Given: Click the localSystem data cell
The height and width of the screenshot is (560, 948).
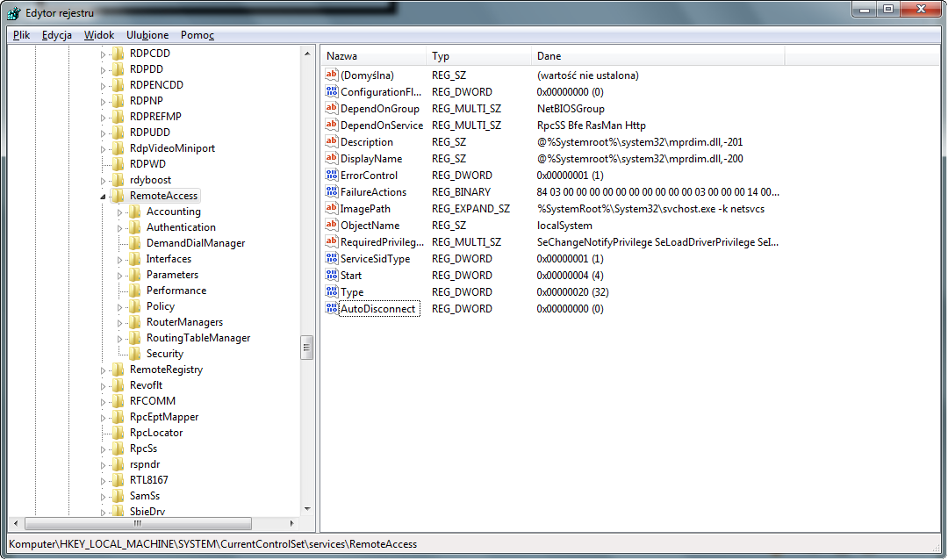Looking at the screenshot, I should click(x=564, y=225).
